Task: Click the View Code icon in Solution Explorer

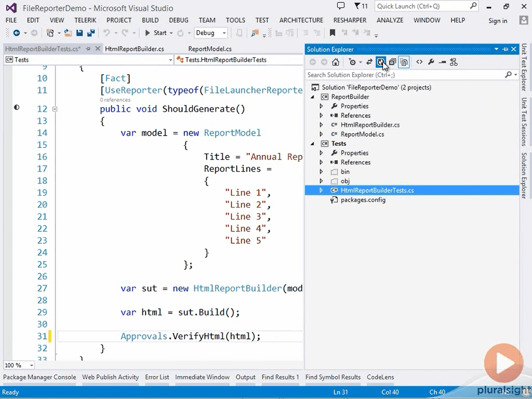Action: pyautogui.click(x=419, y=62)
